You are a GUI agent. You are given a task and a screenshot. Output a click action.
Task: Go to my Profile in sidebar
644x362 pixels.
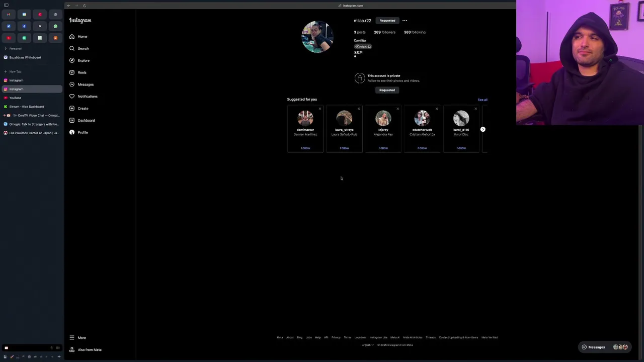pyautogui.click(x=78, y=133)
